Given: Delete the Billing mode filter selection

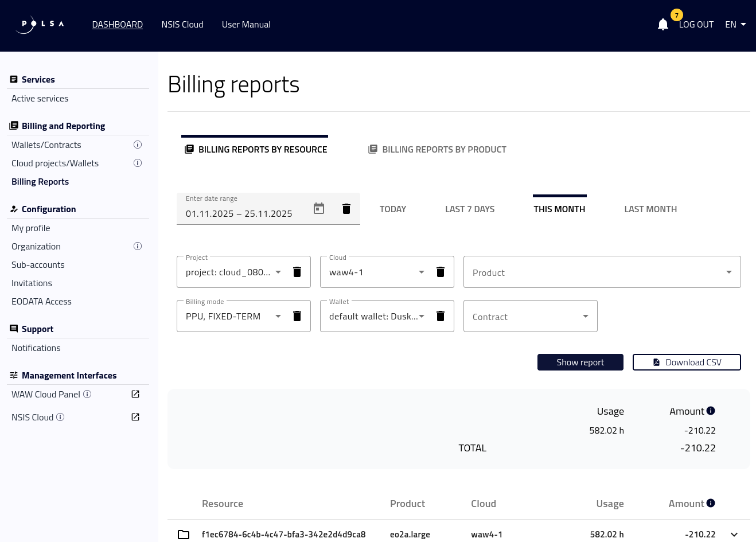Looking at the screenshot, I should coord(297,316).
